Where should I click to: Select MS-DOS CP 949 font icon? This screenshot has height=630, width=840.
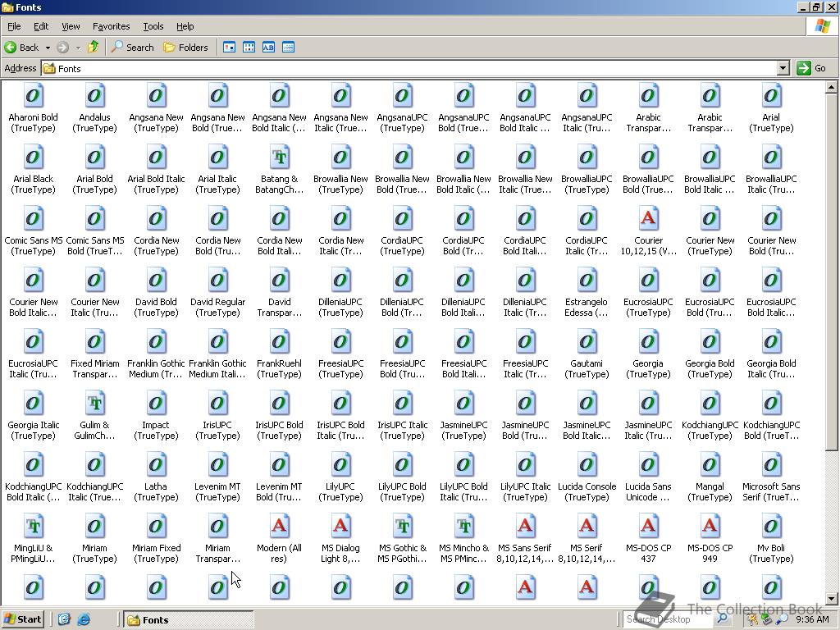pos(710,527)
